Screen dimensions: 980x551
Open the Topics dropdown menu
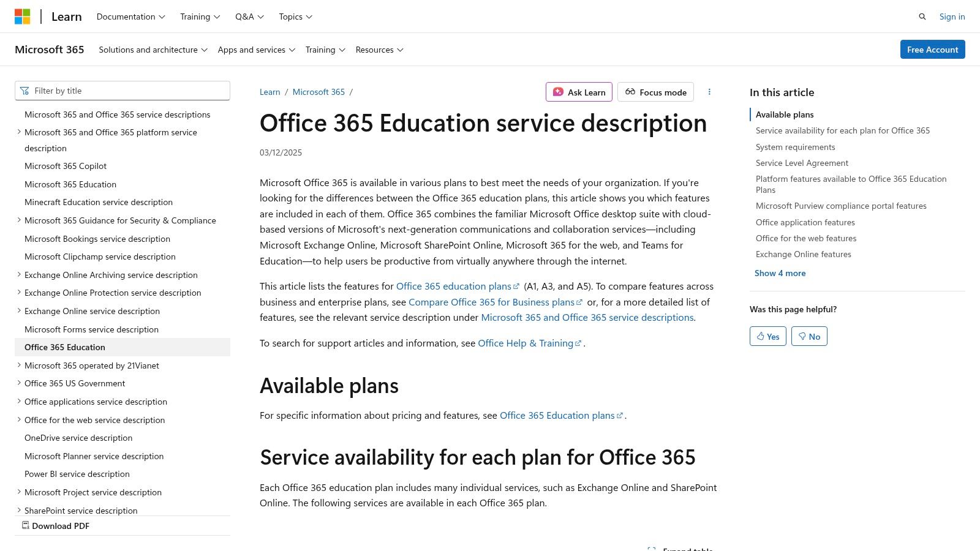295,17
